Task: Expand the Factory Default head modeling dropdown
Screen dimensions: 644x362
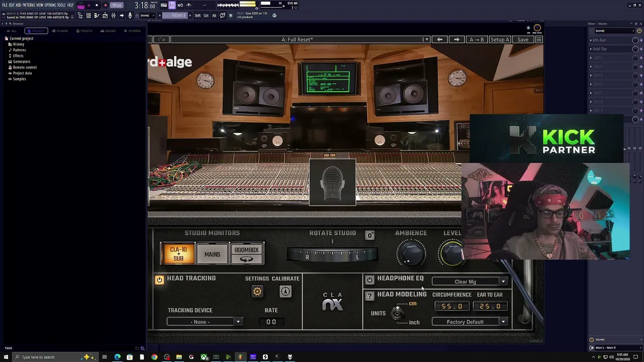Action: tap(469, 322)
